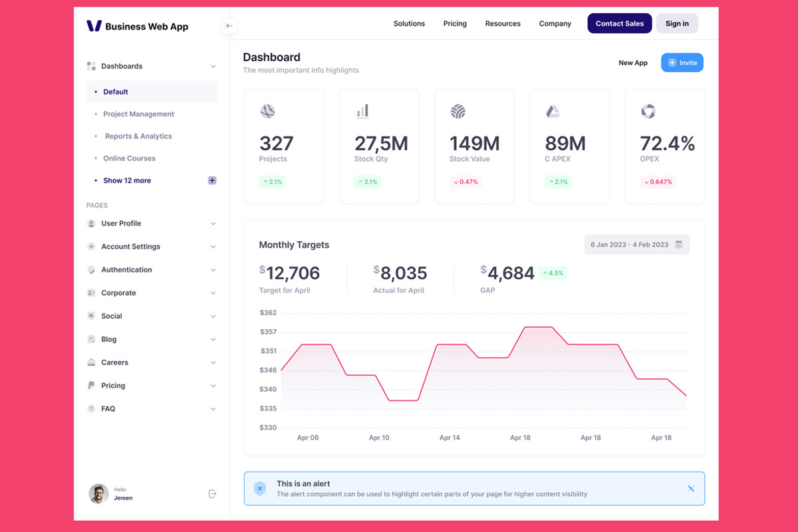Expand the User Profile chevron

(213, 223)
